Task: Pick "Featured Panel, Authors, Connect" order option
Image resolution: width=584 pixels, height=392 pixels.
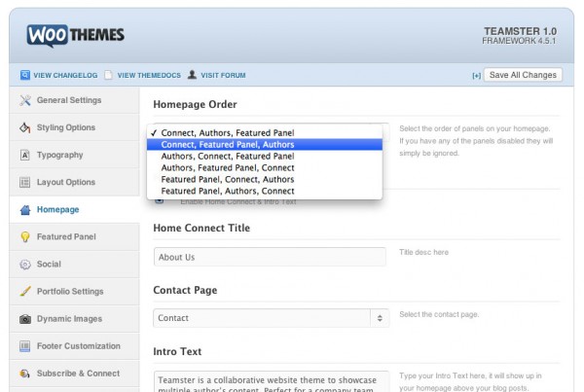Action: pyautogui.click(x=228, y=191)
